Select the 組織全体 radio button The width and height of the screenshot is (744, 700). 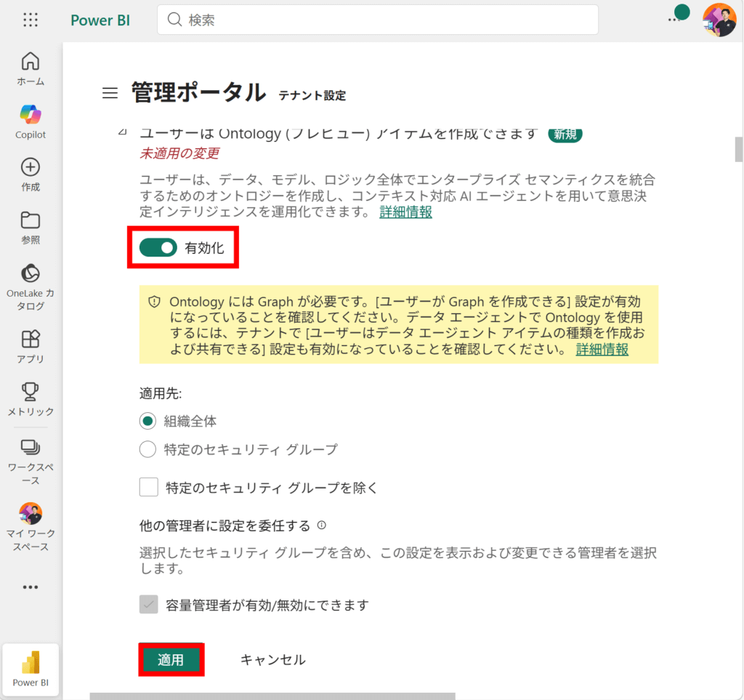pyautogui.click(x=147, y=421)
